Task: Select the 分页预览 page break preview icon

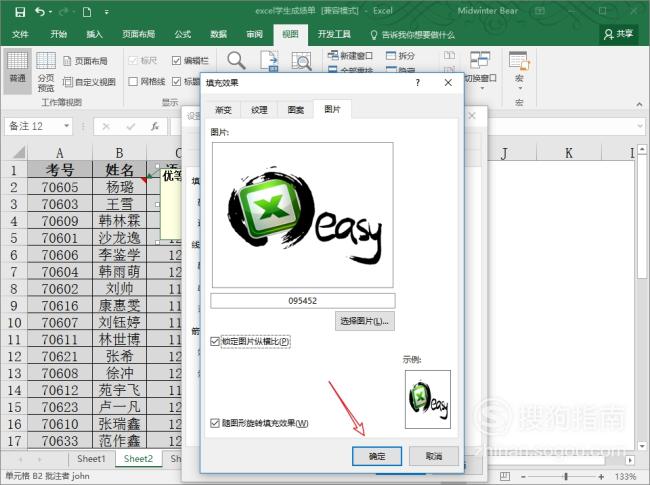Action: click(46, 71)
